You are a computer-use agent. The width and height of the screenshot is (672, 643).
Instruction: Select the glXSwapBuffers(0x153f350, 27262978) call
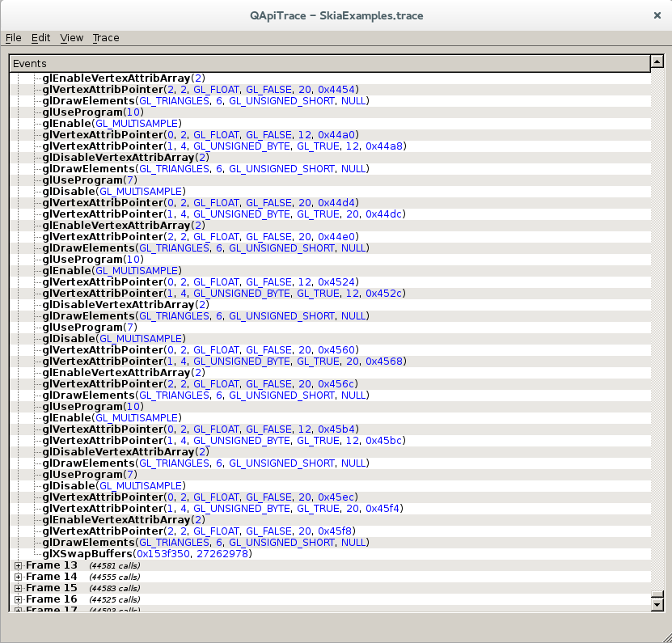pos(147,554)
